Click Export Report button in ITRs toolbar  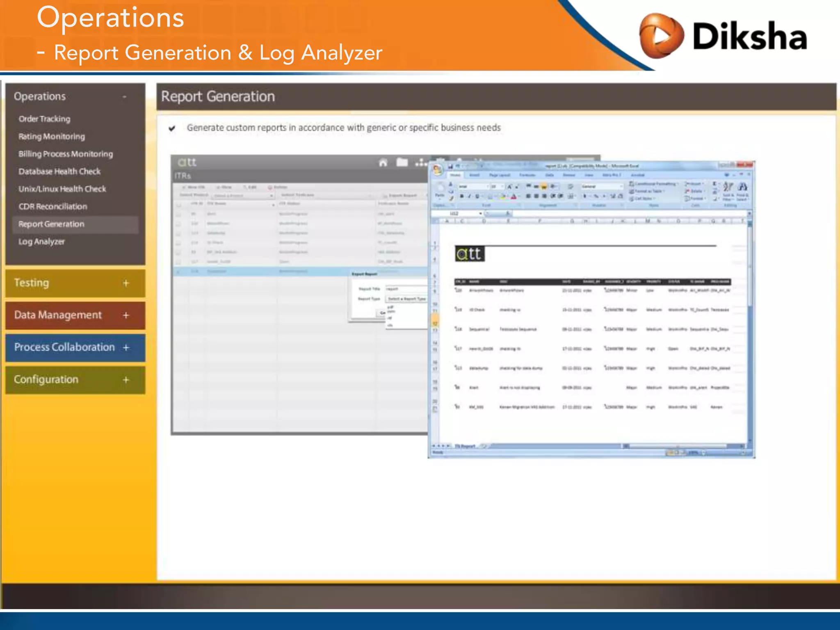[x=399, y=196]
